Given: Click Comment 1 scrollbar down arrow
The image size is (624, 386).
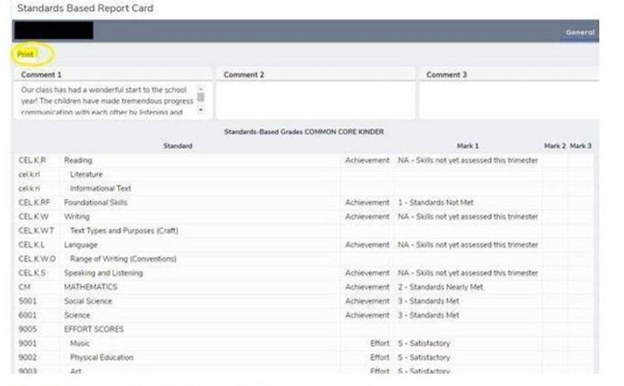Looking at the screenshot, I should [x=201, y=109].
